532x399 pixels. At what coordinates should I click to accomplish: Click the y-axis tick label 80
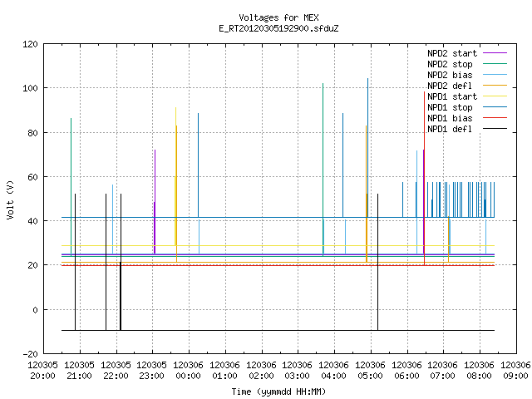pyautogui.click(x=32, y=133)
